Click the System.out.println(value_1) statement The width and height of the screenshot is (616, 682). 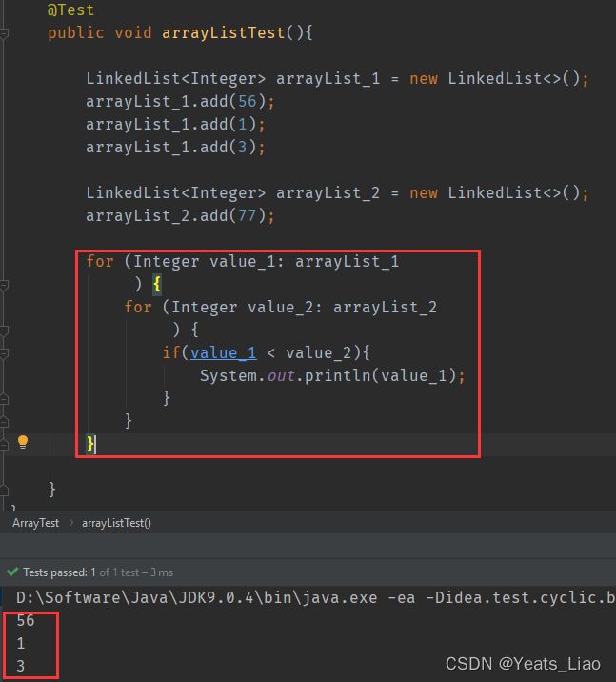click(x=332, y=375)
